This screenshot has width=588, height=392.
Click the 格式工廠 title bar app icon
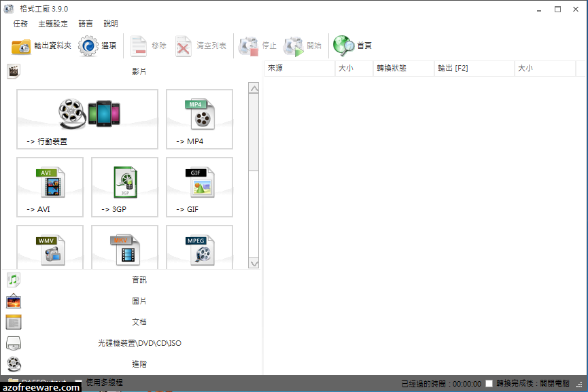pos(9,9)
